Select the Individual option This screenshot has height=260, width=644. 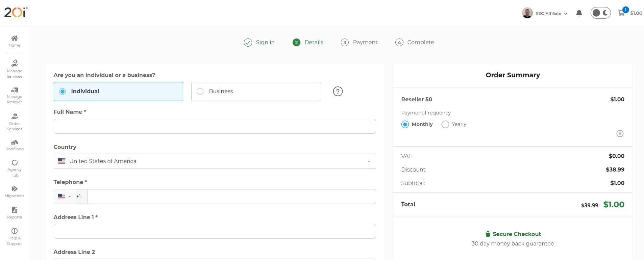[118, 92]
